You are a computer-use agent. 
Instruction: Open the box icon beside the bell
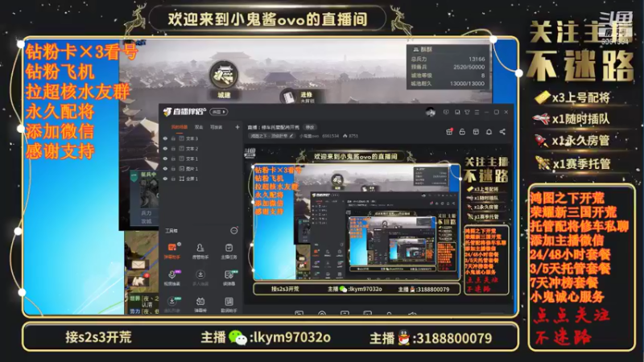[x=476, y=132]
